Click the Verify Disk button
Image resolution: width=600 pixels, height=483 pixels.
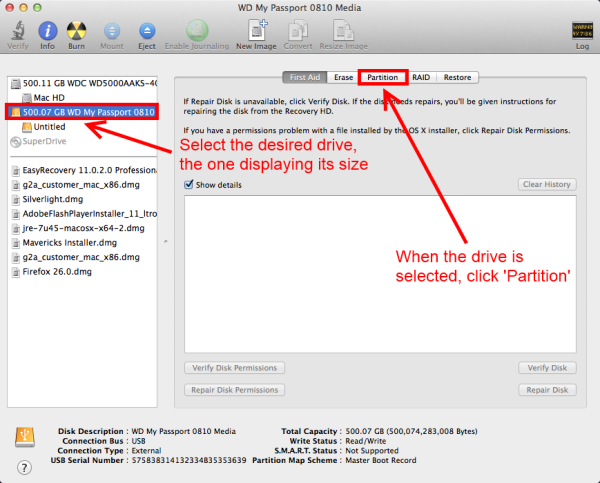[x=547, y=368]
